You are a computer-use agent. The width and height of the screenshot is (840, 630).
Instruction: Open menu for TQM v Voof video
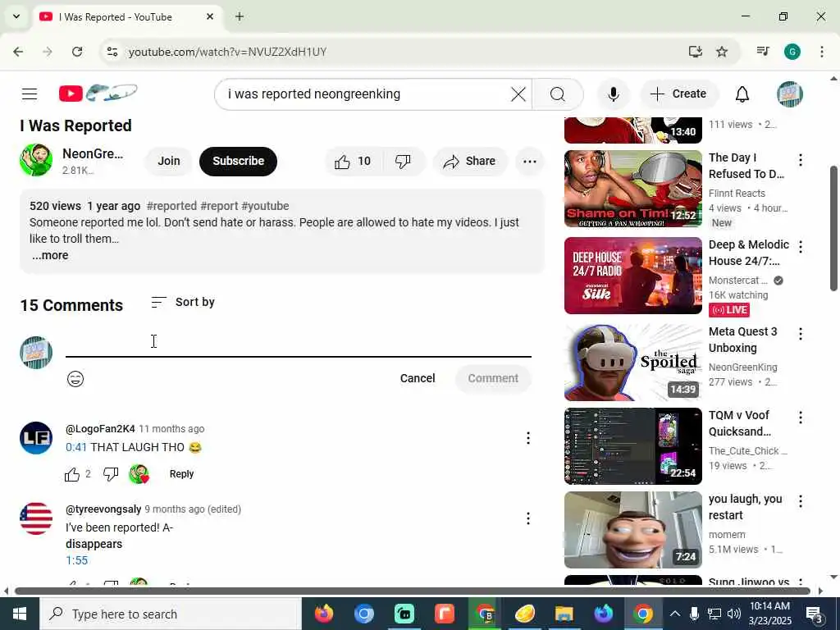click(801, 418)
